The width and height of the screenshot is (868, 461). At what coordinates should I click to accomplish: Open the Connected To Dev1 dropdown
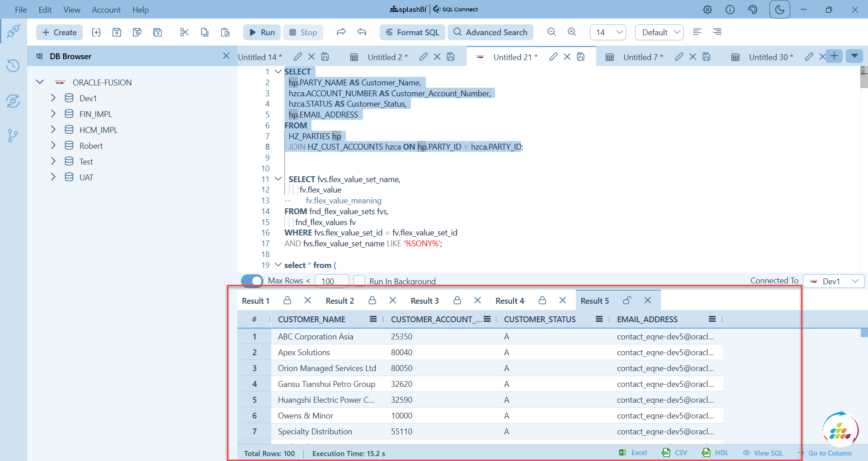click(834, 281)
